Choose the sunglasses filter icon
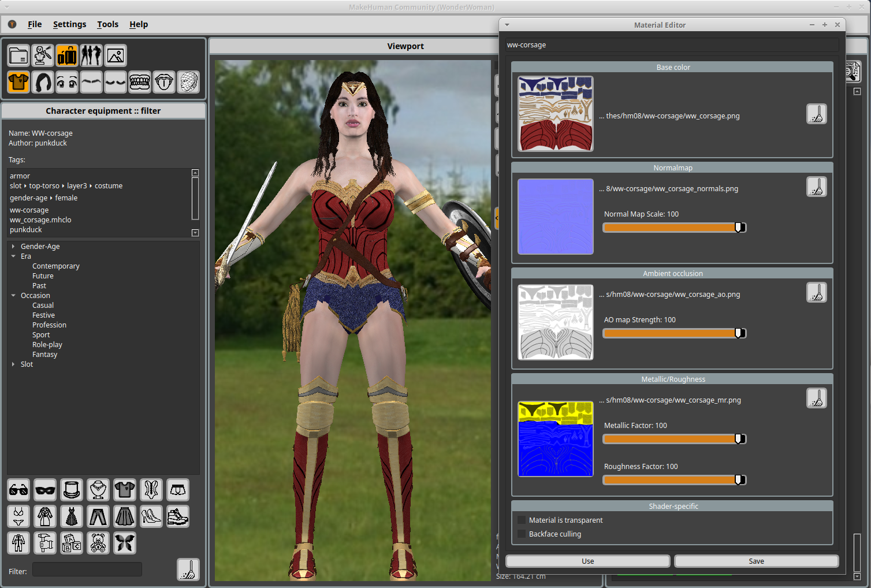Viewport: 871px width, 588px height. tap(18, 490)
